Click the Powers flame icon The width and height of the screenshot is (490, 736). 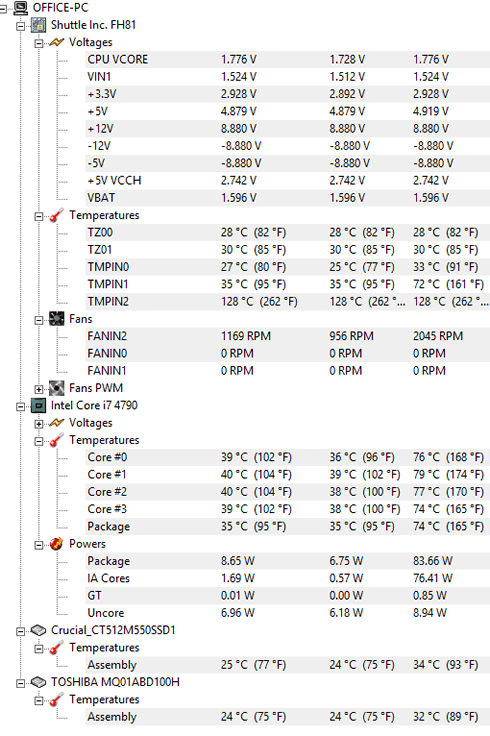click(x=56, y=544)
